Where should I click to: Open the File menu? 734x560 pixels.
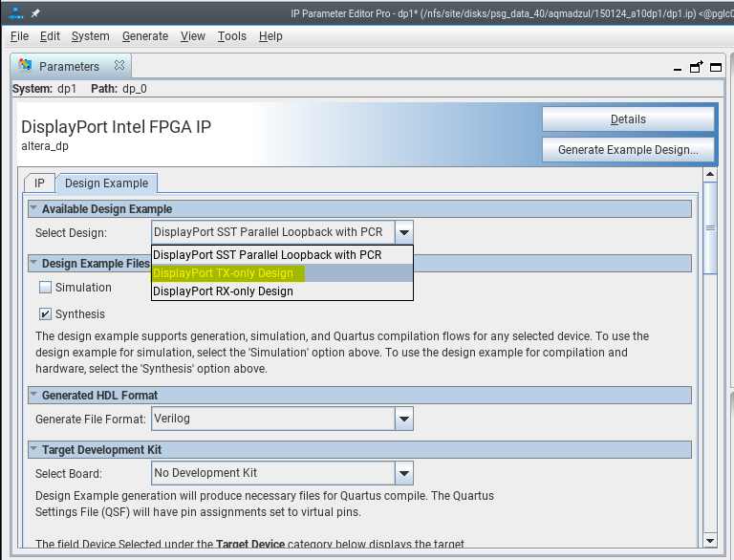20,36
